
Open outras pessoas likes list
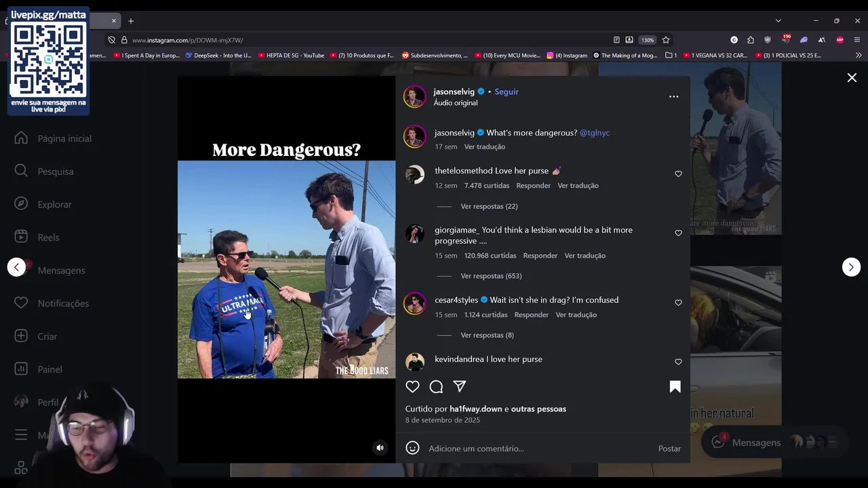coord(538,409)
